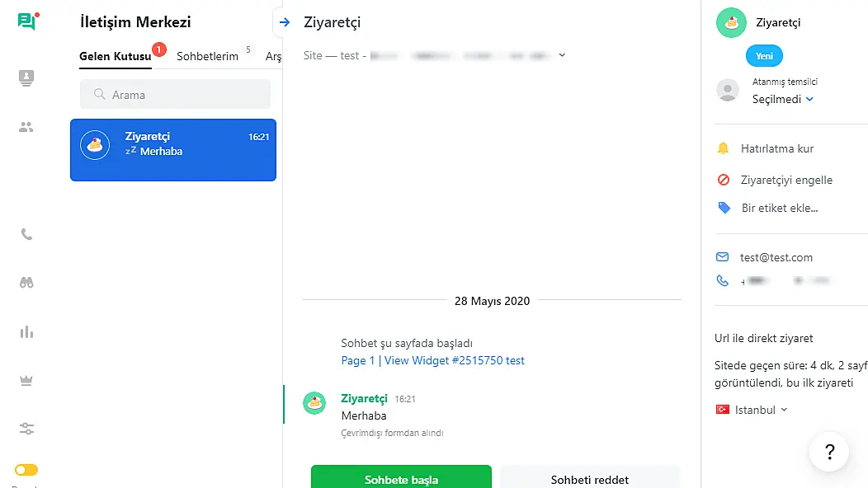
Task: Block visitor with Ziyaretçiyi engelle
Action: pos(786,180)
